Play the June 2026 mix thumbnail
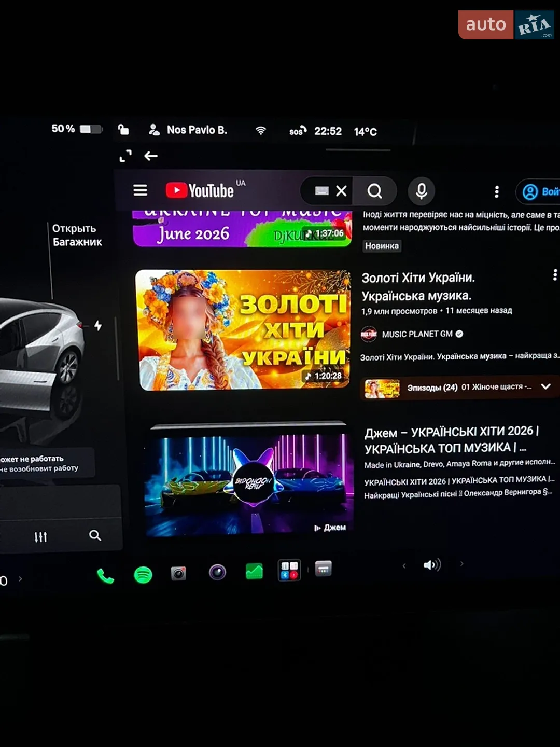Image resolution: width=560 pixels, height=747 pixels. pos(242,229)
